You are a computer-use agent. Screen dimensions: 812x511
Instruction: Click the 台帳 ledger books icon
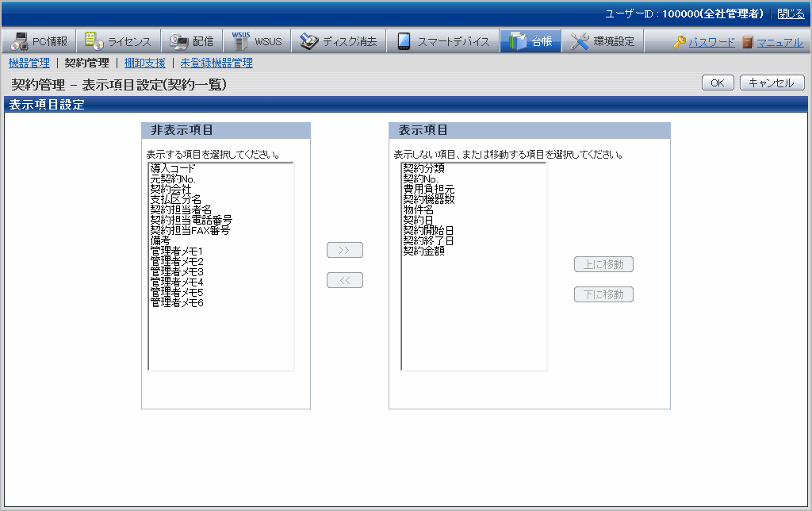click(518, 41)
